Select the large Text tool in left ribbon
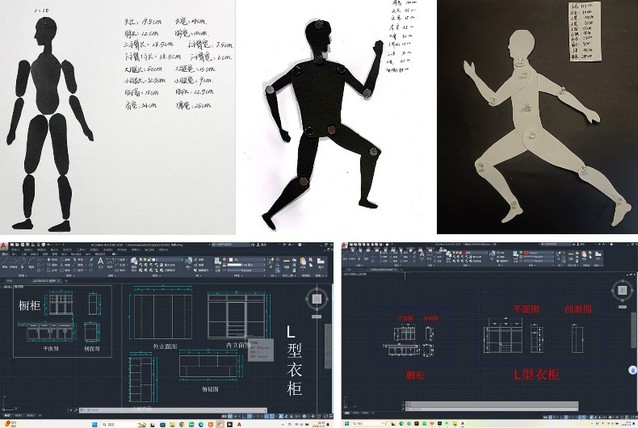 [x=102, y=260]
